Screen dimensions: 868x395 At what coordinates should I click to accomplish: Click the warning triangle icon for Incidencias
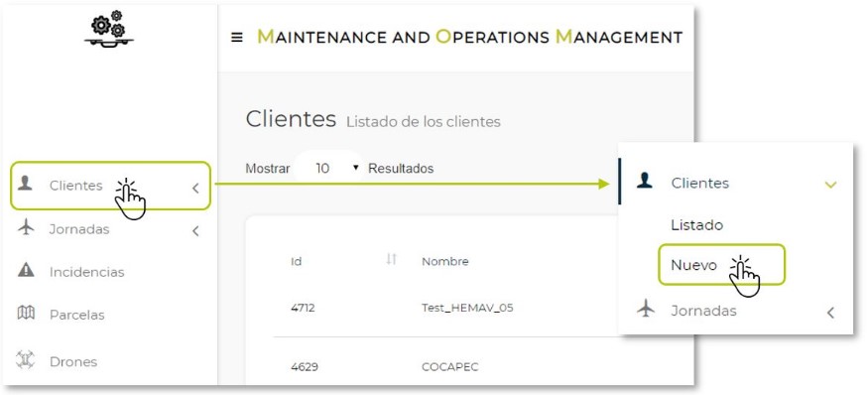coord(26,270)
